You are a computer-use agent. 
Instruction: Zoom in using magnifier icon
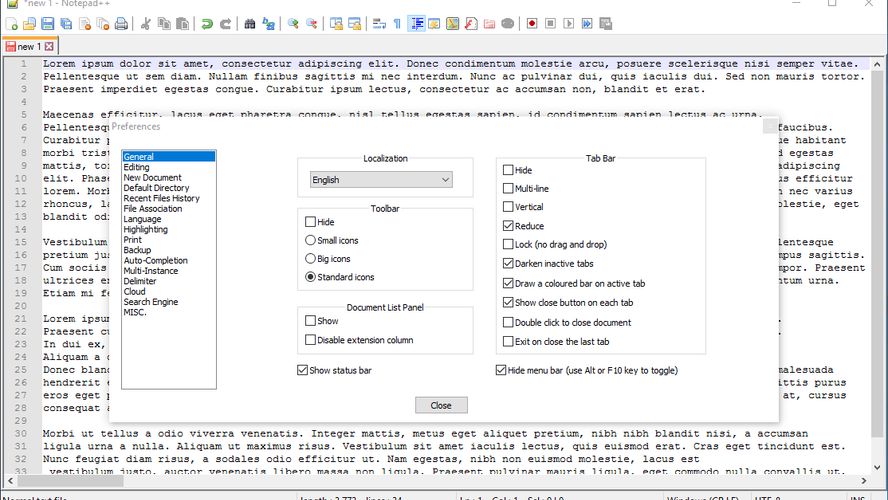pos(293,24)
